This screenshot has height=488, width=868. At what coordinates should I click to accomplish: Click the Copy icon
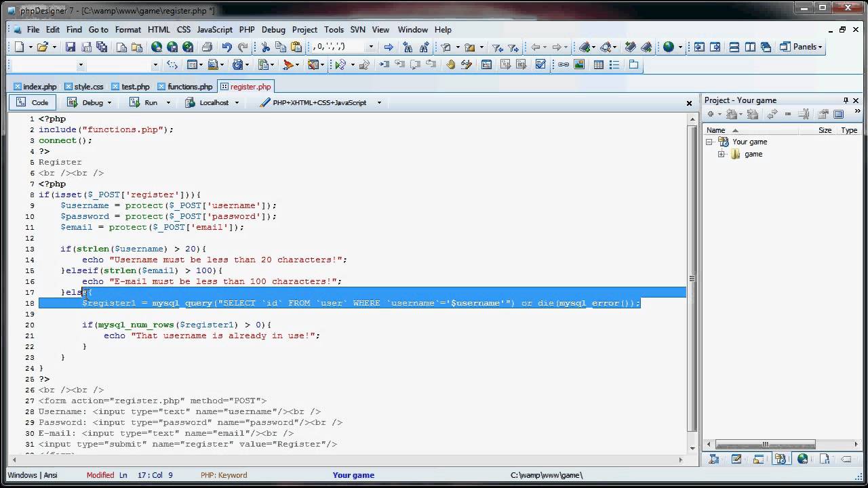[x=281, y=47]
